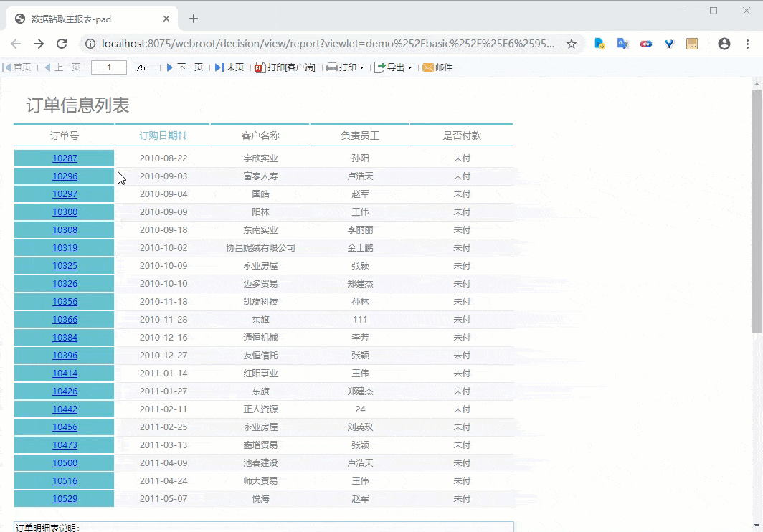Viewport: 763px width, 532px height.
Task: Open order link 10300
Action: (65, 212)
